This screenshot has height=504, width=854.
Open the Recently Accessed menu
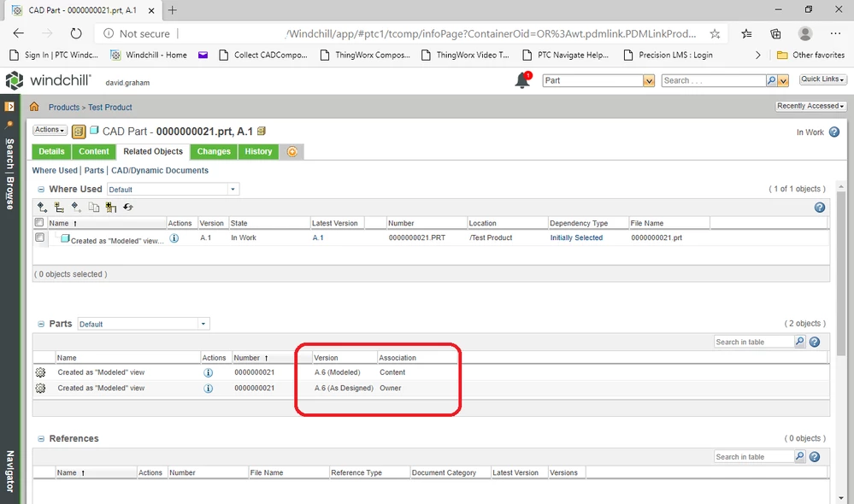[x=811, y=106]
